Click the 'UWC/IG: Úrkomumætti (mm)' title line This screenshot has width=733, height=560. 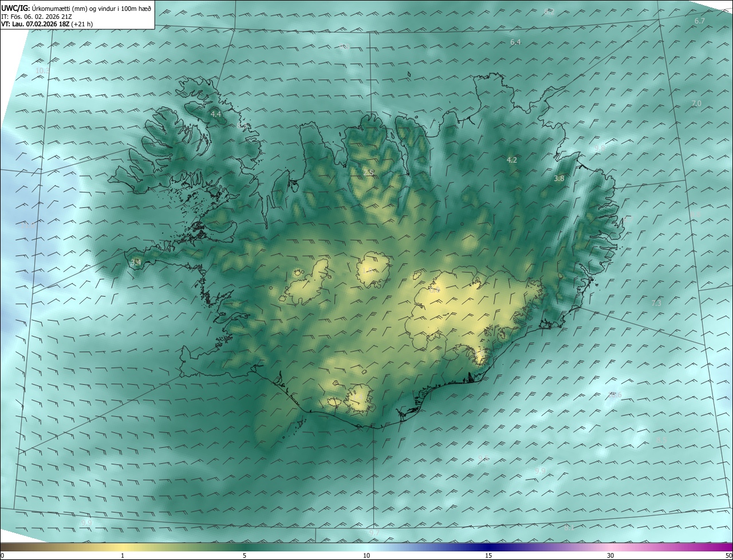(76, 7)
